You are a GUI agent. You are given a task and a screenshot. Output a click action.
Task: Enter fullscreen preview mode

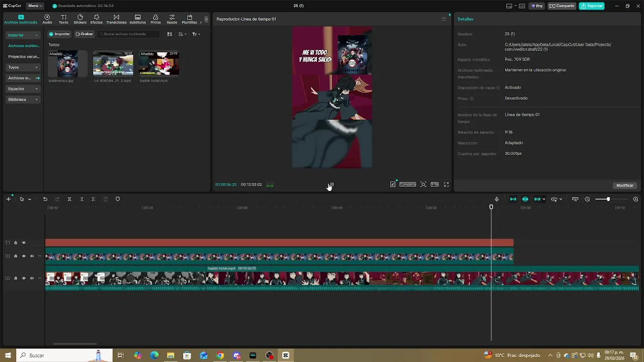click(446, 185)
